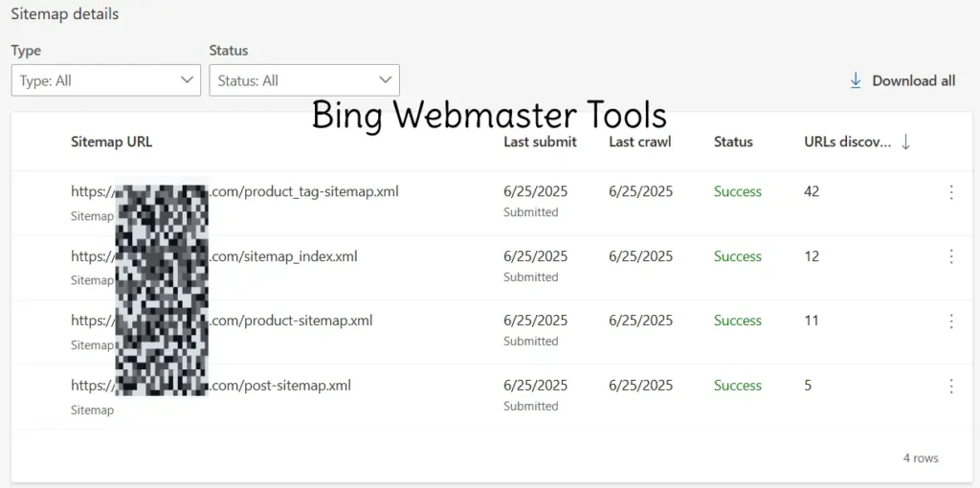Select the Download all button
The height and width of the screenshot is (488, 980).
(x=902, y=80)
